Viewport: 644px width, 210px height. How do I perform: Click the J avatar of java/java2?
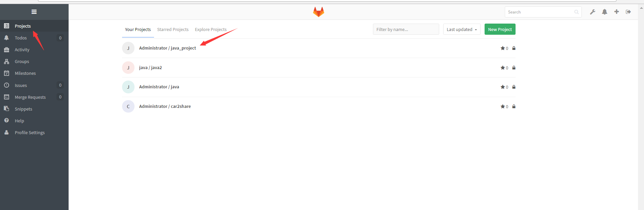[x=128, y=68]
